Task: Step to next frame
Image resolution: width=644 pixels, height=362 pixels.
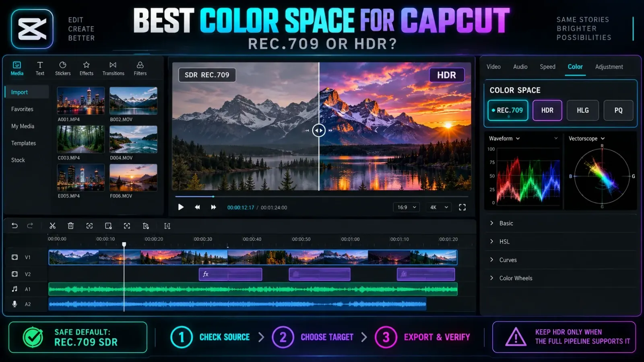Action: tap(213, 207)
